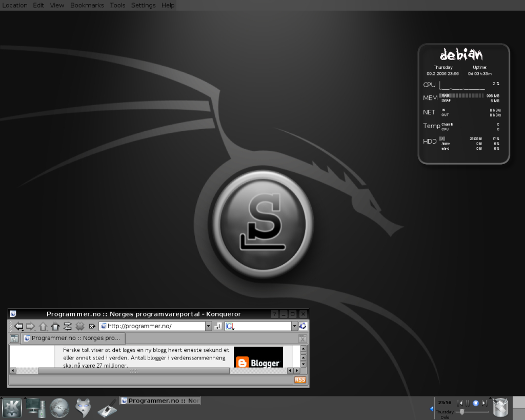Viewport: 525px width, 420px height.
Task: Expand the URL history dropdown arrow
Action: point(208,326)
